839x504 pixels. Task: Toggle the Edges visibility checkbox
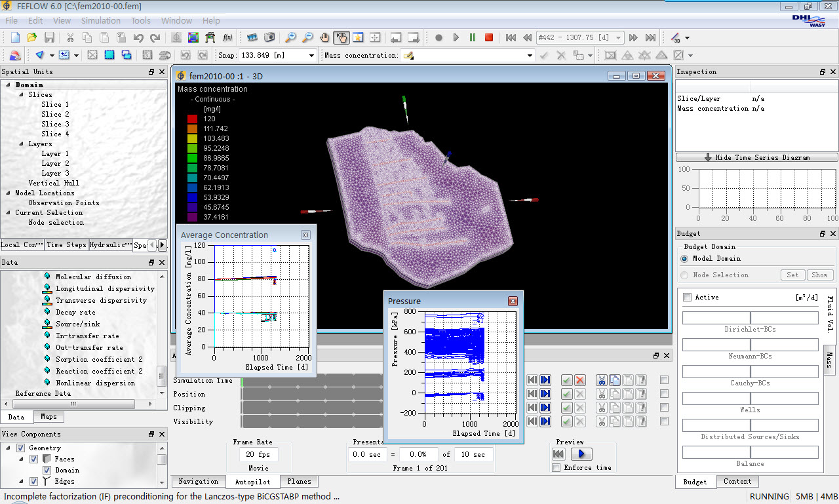[x=33, y=481]
